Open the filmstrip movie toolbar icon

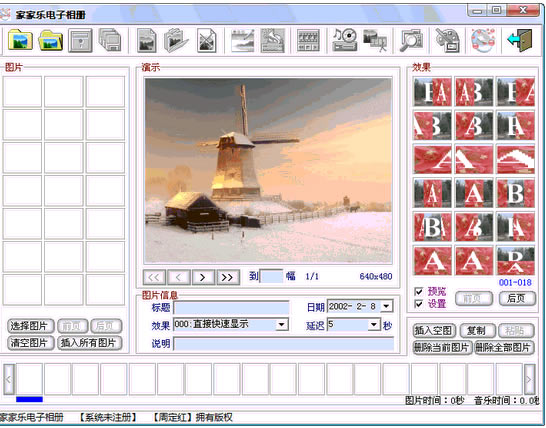[308, 40]
